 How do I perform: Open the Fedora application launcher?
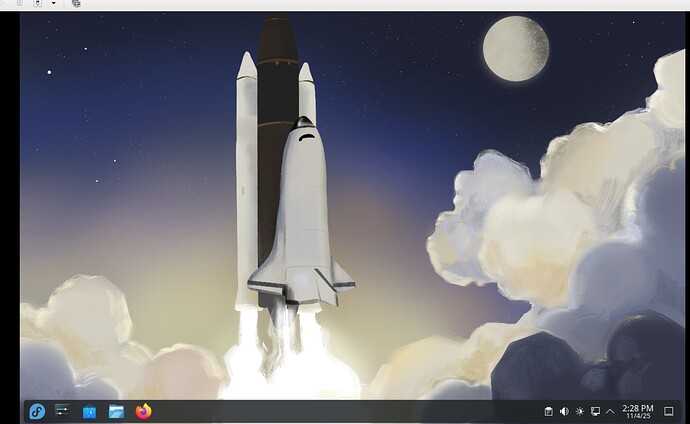37,412
